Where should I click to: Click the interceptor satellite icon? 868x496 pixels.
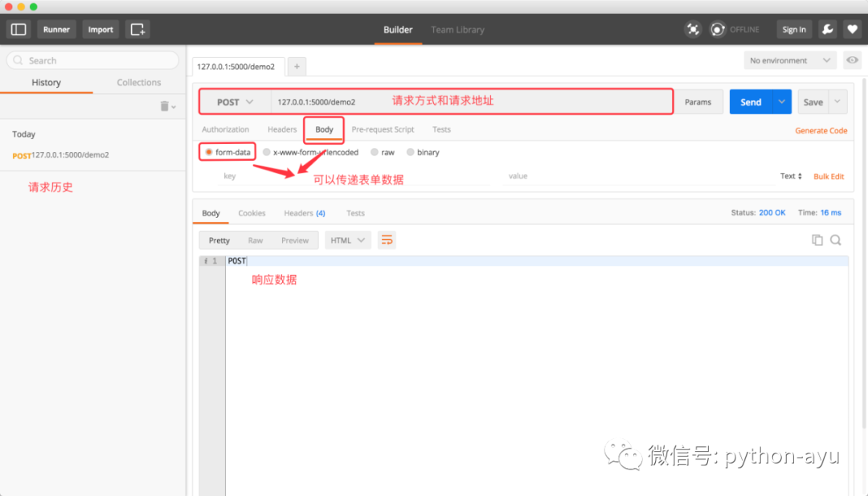[693, 29]
